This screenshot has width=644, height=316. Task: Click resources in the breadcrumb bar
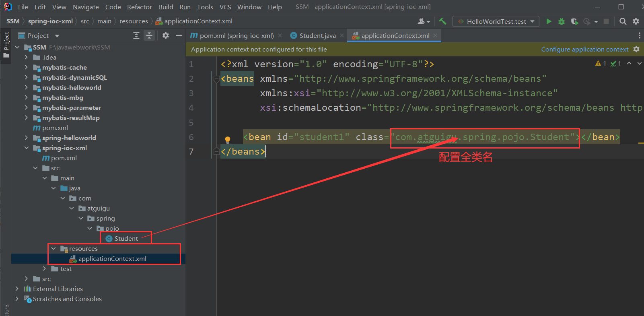click(134, 21)
